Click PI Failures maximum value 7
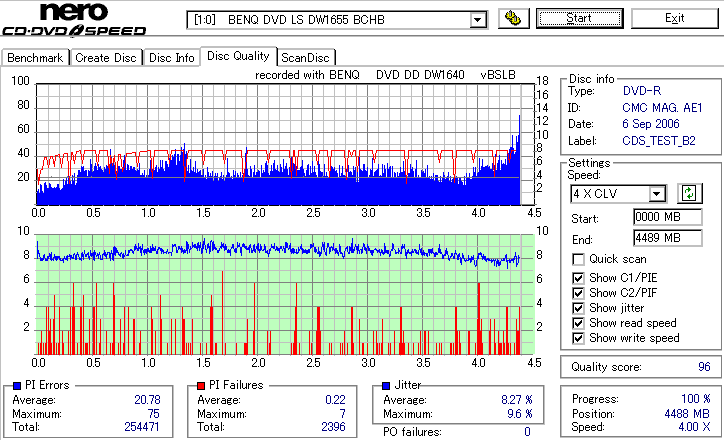The height and width of the screenshot is (441, 724). (342, 413)
